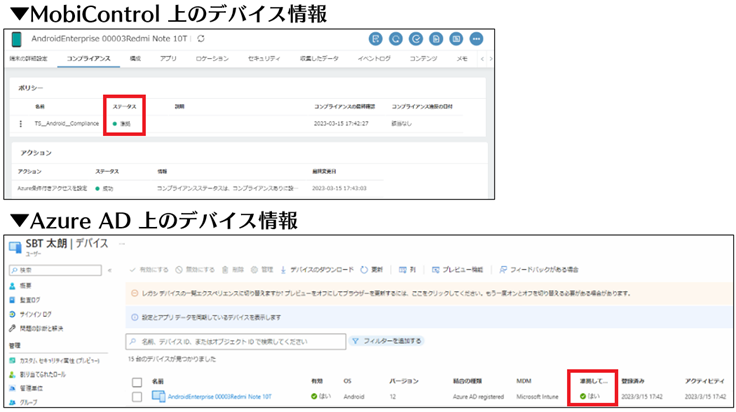
Task: Click the fifth blue circular remote-screen icon in MobiControl
Action: click(456, 39)
